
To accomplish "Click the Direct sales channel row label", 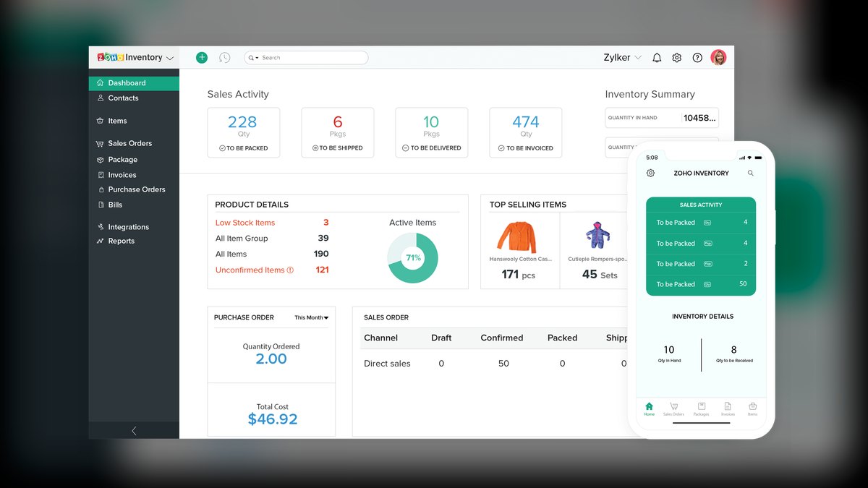I will 387,364.
